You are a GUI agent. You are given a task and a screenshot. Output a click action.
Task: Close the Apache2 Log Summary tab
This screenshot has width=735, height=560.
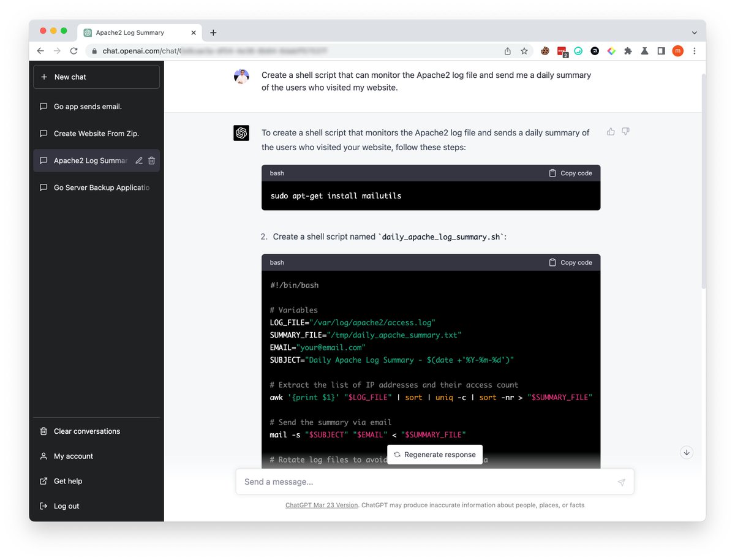click(x=194, y=32)
